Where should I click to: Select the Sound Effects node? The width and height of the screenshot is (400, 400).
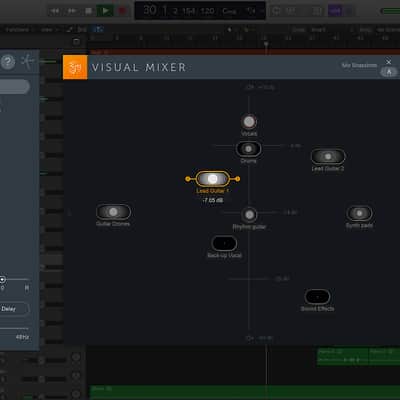pyautogui.click(x=317, y=296)
